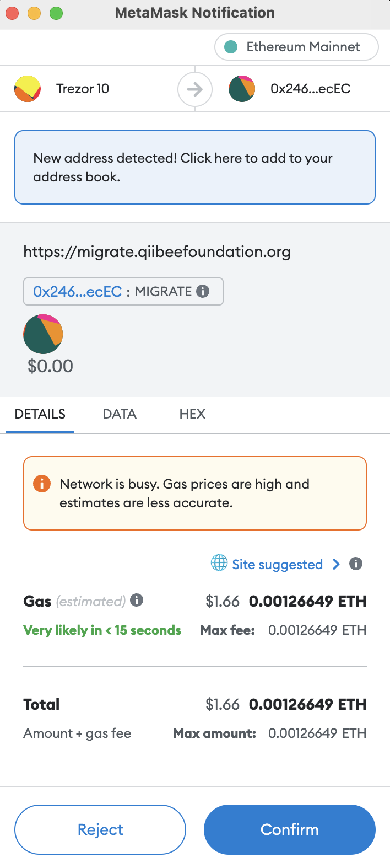Confirm the transaction
This screenshot has width=390, height=868.
pos(290,829)
